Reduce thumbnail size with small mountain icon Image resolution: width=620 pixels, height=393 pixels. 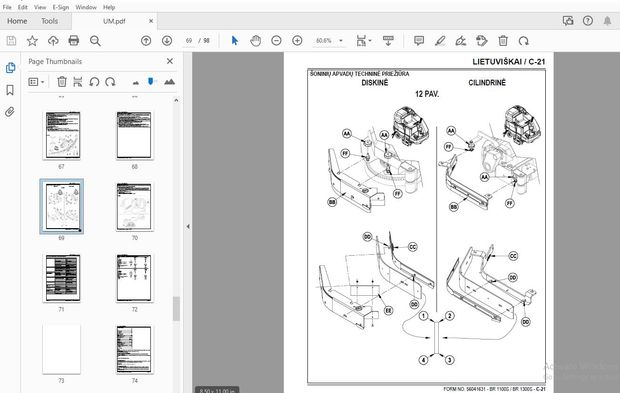click(136, 83)
